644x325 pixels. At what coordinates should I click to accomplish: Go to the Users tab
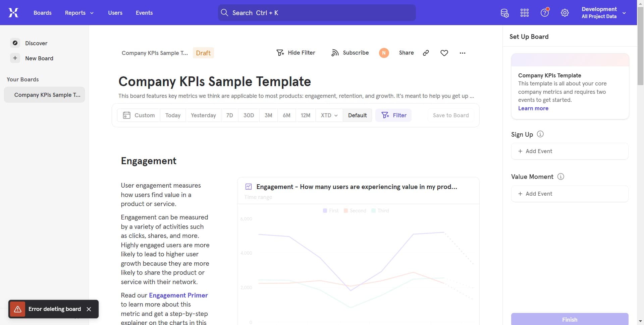(x=115, y=13)
